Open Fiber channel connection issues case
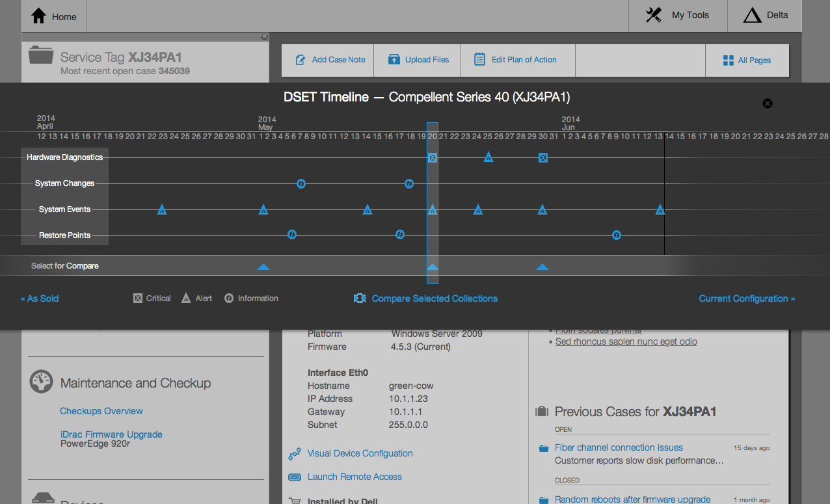 pyautogui.click(x=619, y=447)
